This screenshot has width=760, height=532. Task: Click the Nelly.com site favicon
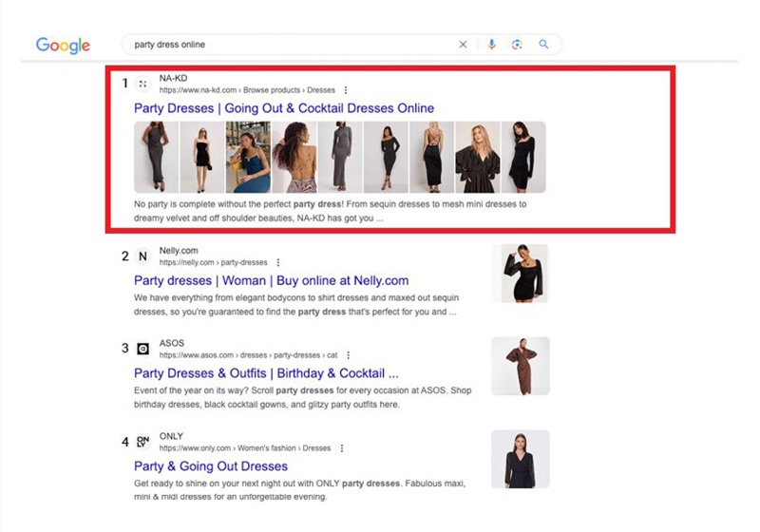pyautogui.click(x=143, y=256)
